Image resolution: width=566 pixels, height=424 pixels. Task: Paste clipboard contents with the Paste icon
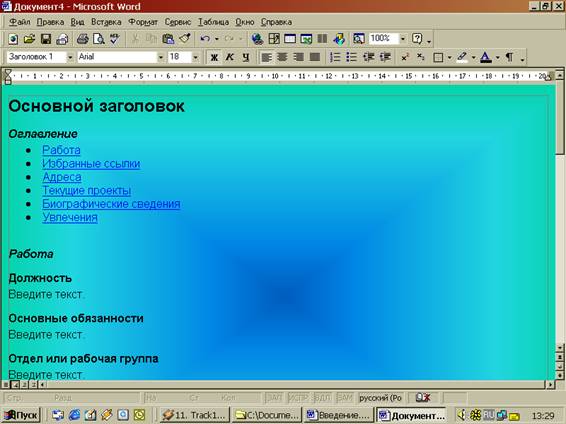[x=168, y=39]
